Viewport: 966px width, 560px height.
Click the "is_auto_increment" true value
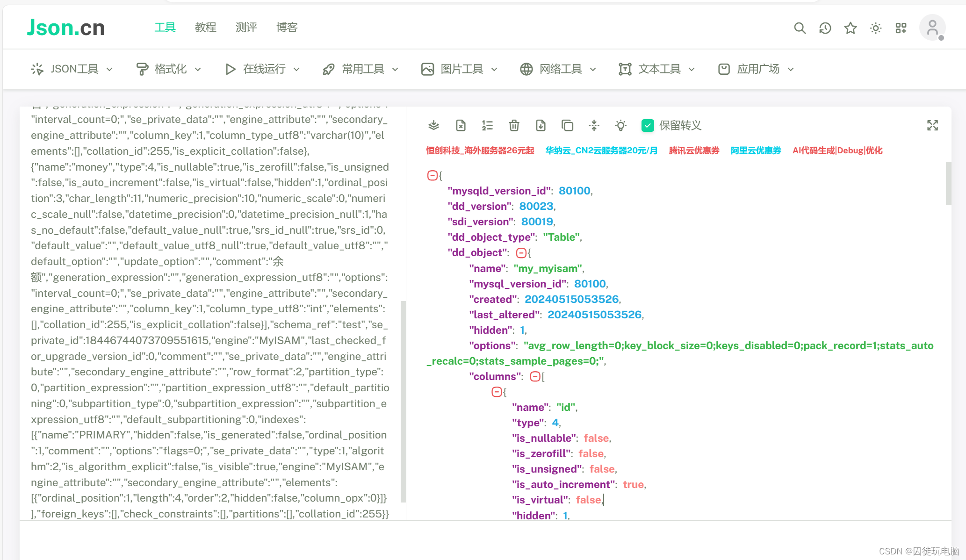pyautogui.click(x=633, y=484)
